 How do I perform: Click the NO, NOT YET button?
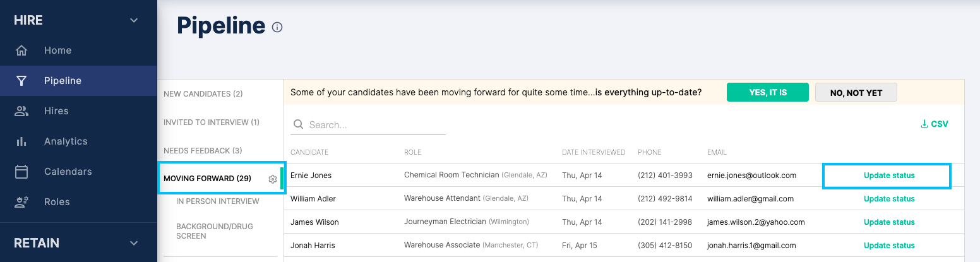pyautogui.click(x=856, y=92)
